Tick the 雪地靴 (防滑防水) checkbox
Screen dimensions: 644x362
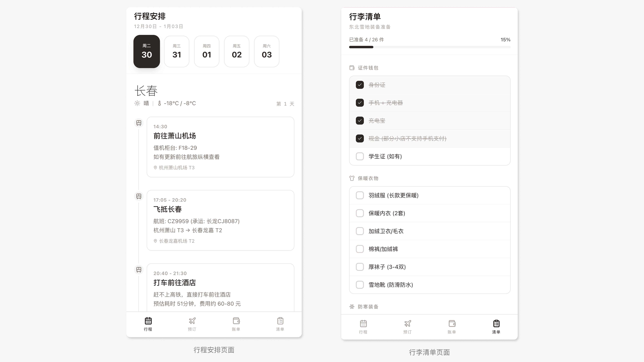[360, 285]
